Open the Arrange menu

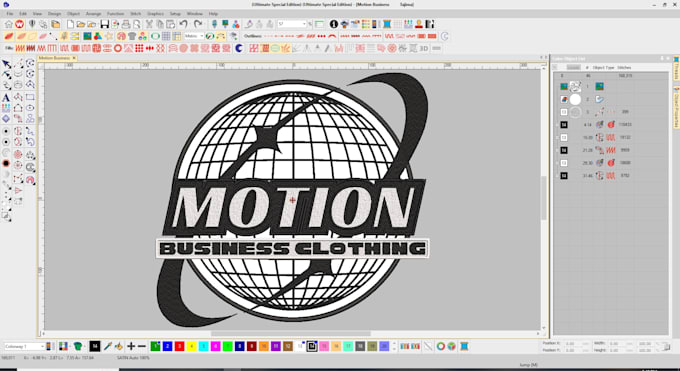point(93,14)
